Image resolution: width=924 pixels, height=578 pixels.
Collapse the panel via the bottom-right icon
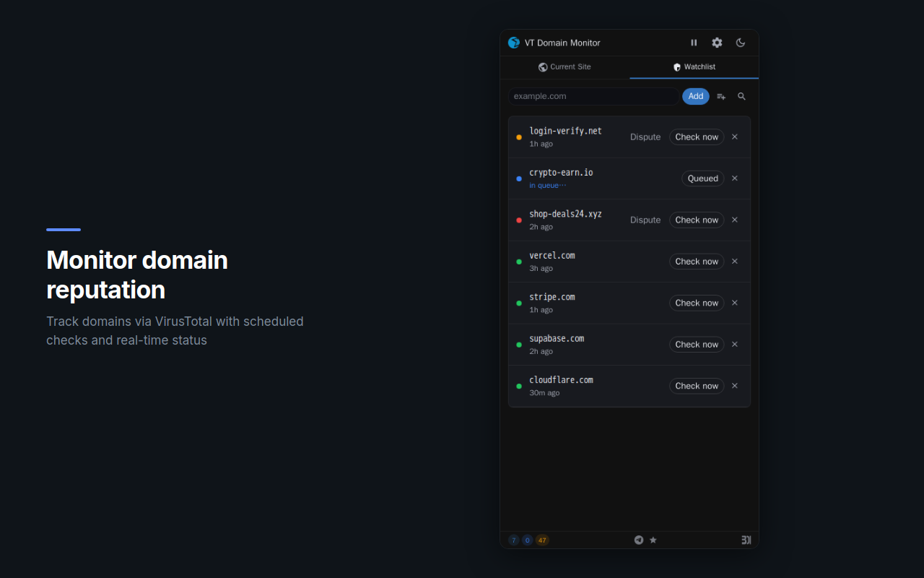pos(746,540)
